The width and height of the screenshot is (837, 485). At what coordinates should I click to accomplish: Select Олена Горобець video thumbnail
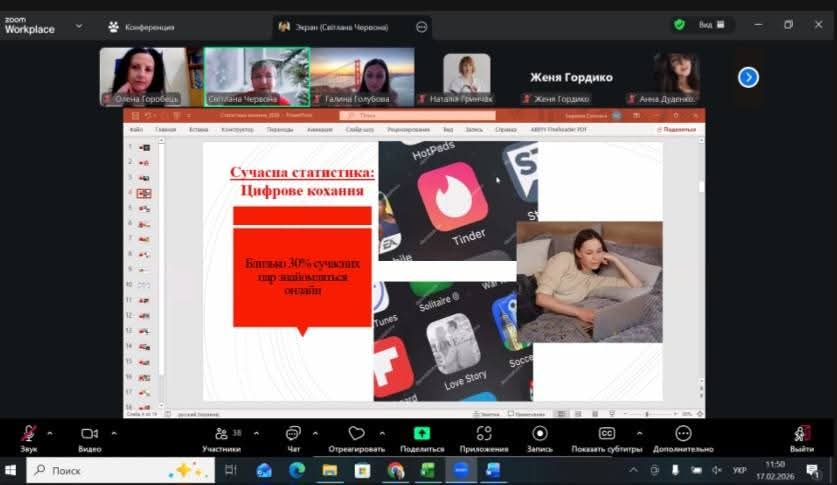tap(141, 77)
